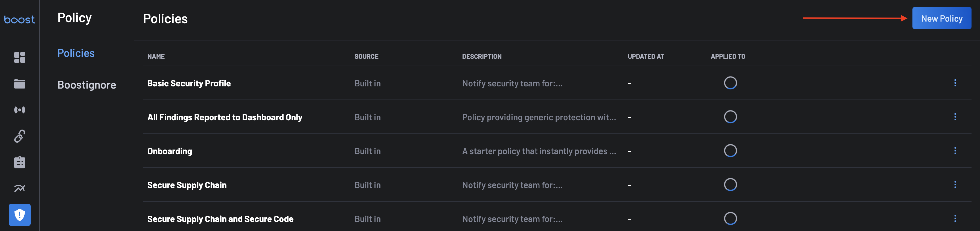980x231 pixels.
Task: Open the chain link integrations icon
Action: click(x=19, y=136)
